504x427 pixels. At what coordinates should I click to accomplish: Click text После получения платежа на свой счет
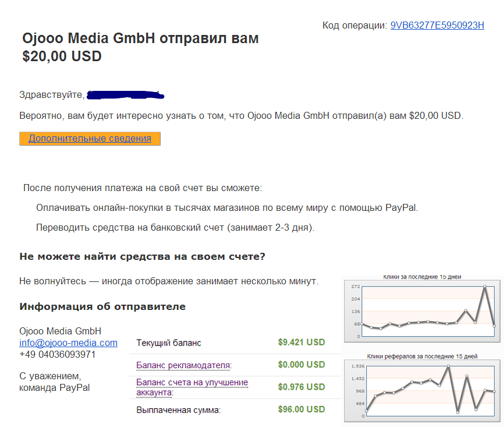pyautogui.click(x=143, y=188)
